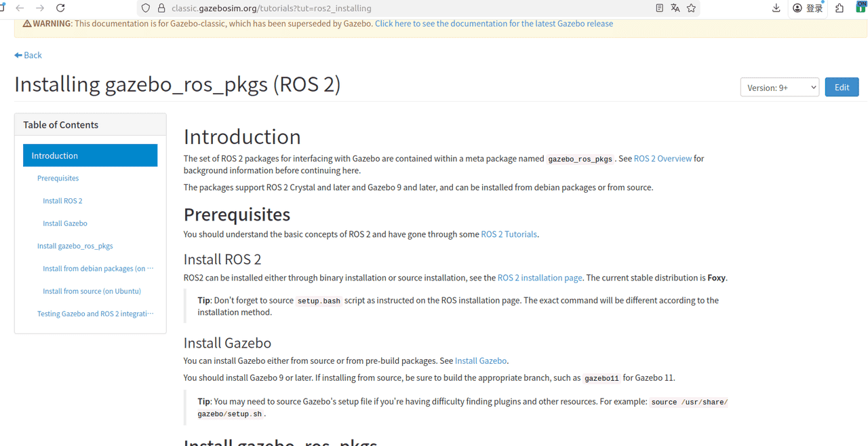Click the shield icon in the address bar
Viewport: 868px width, 446px height.
(x=145, y=8)
